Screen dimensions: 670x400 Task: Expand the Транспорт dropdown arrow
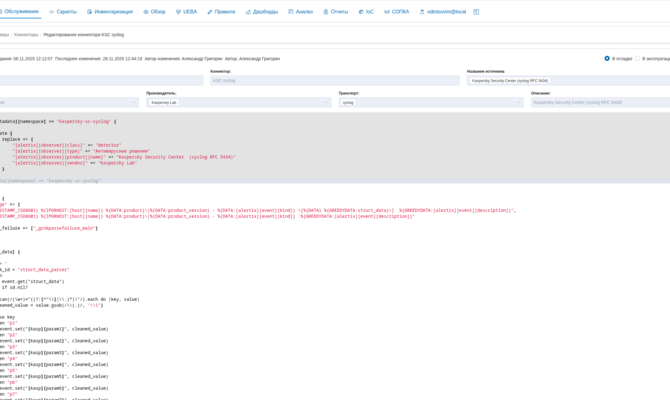coord(518,103)
